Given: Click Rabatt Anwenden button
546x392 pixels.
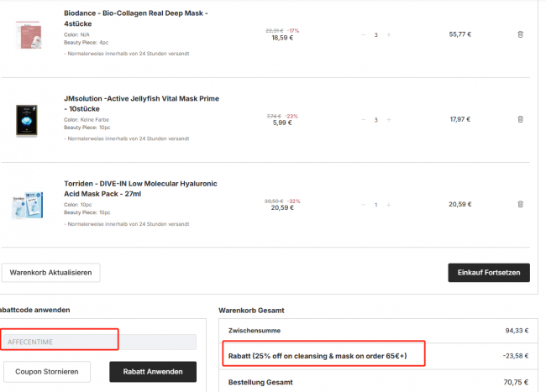Looking at the screenshot, I should pyautogui.click(x=153, y=372).
